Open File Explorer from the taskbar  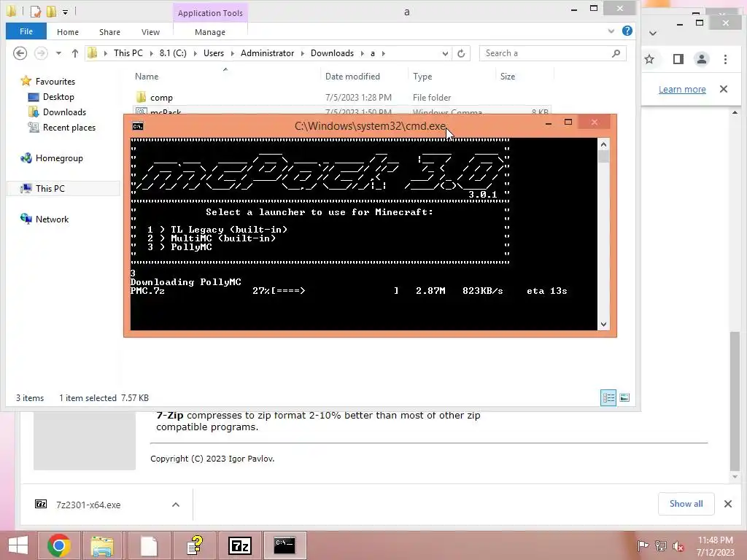coord(102,545)
